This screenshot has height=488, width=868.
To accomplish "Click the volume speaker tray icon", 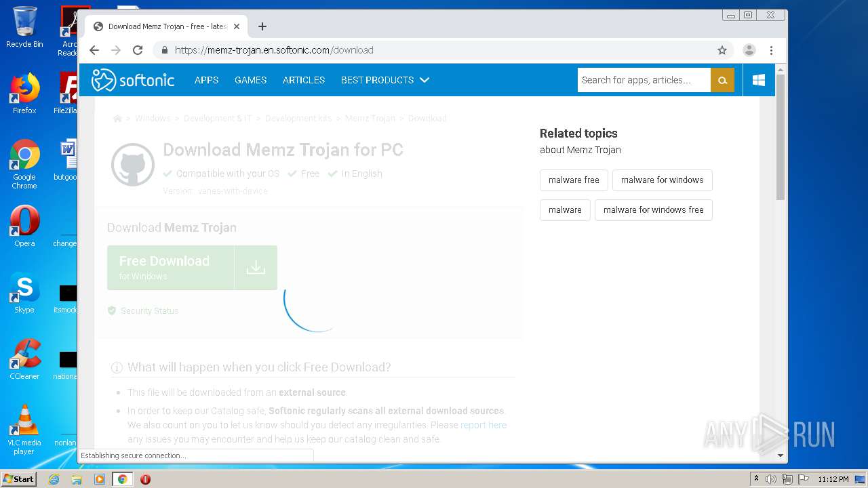I will coord(771,479).
